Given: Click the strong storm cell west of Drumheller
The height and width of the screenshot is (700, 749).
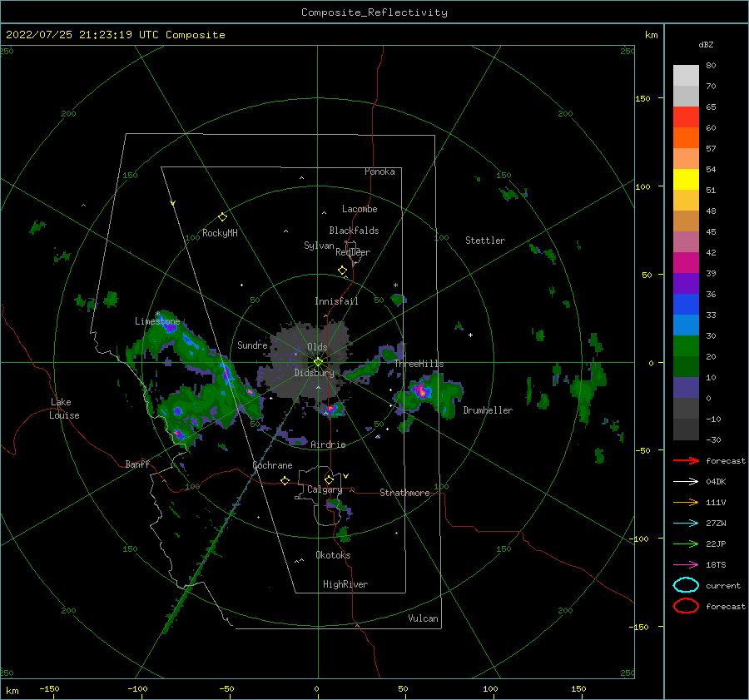Looking at the screenshot, I should click(421, 391).
